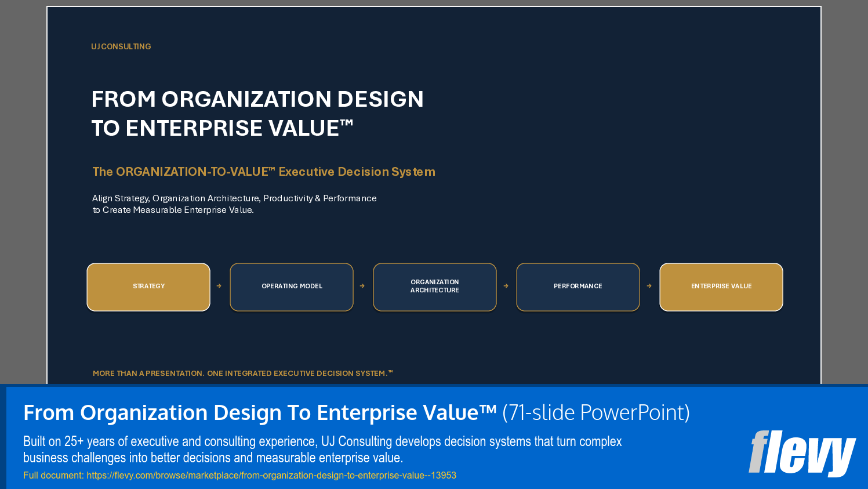Image resolution: width=868 pixels, height=489 pixels.
Task: Click the ORGANIZATION ARCHITECTURE box
Action: 435,287
